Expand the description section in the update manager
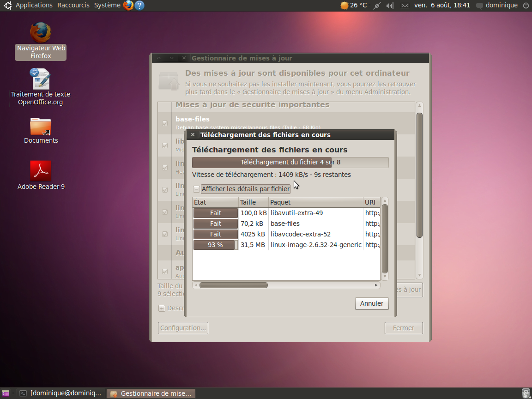Screen dimensions: 532x399 pos(162,308)
